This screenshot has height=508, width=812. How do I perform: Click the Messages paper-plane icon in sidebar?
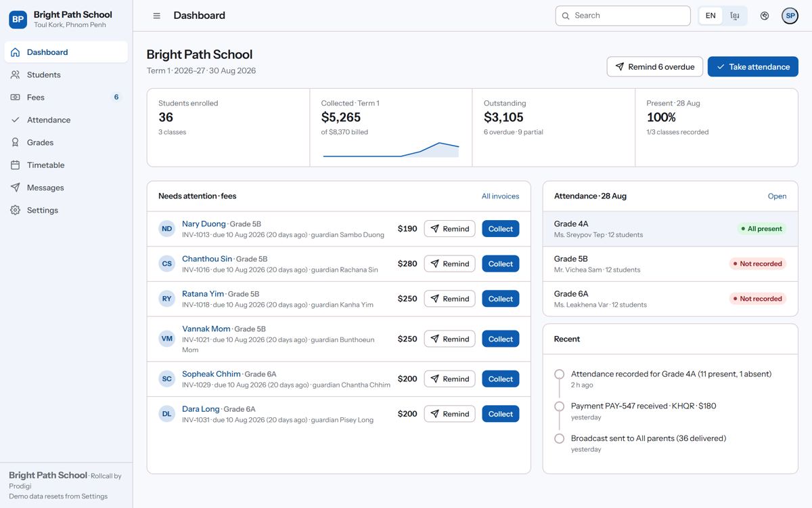(15, 188)
